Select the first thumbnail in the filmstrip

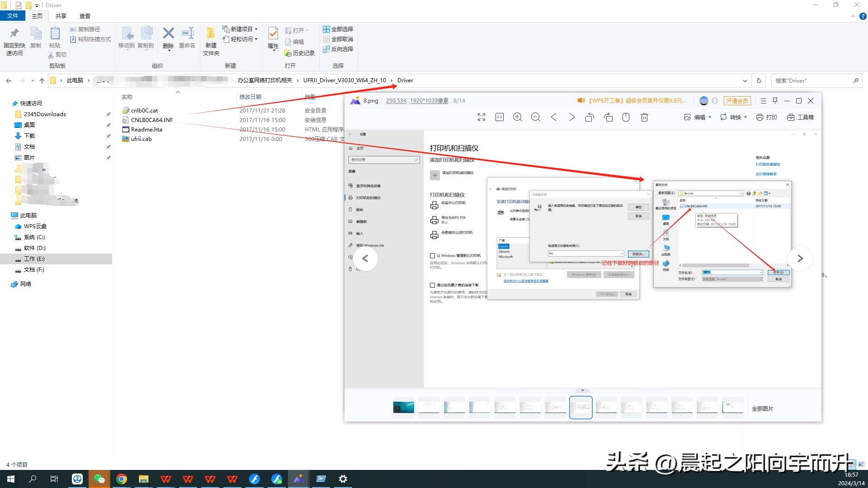(404, 408)
